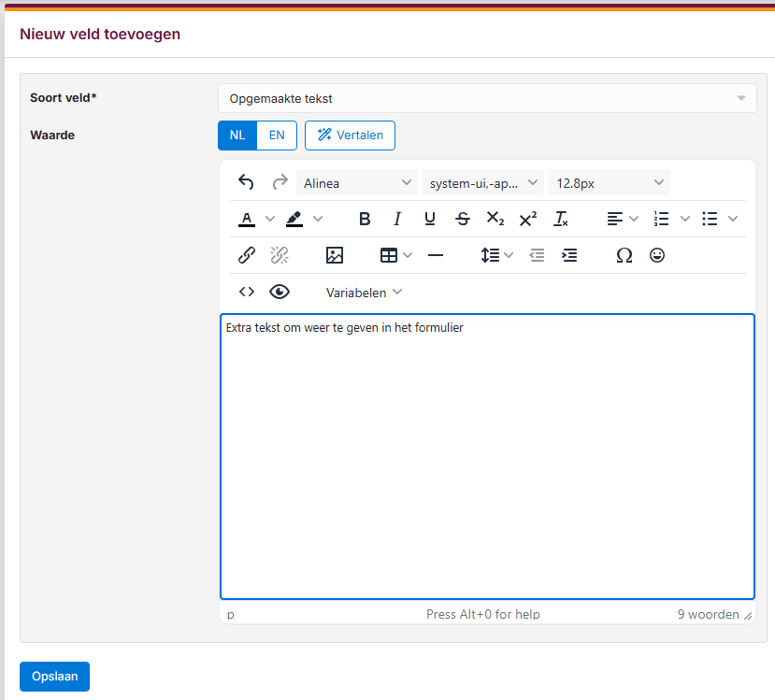Click the undo arrow icon

pyautogui.click(x=247, y=183)
